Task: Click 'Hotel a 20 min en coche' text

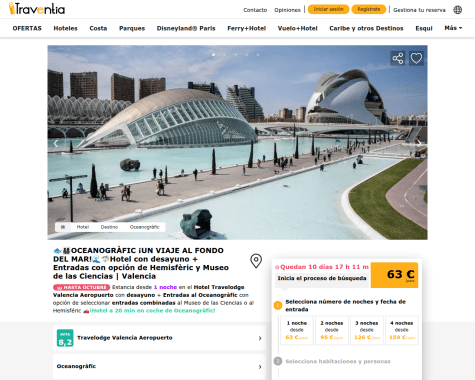Action: pyautogui.click(x=152, y=311)
